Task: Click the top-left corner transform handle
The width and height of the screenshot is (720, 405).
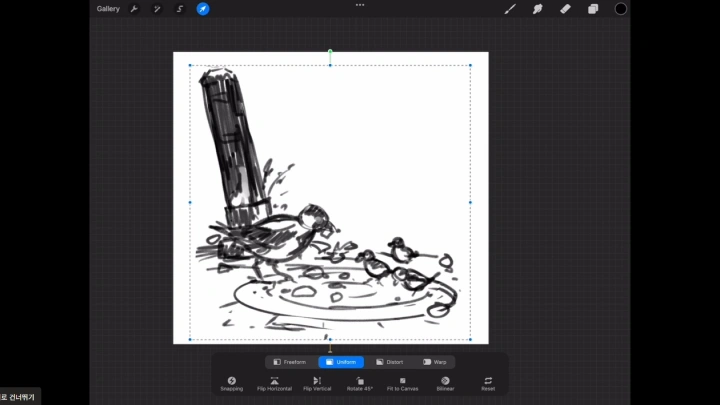Action: click(x=190, y=65)
